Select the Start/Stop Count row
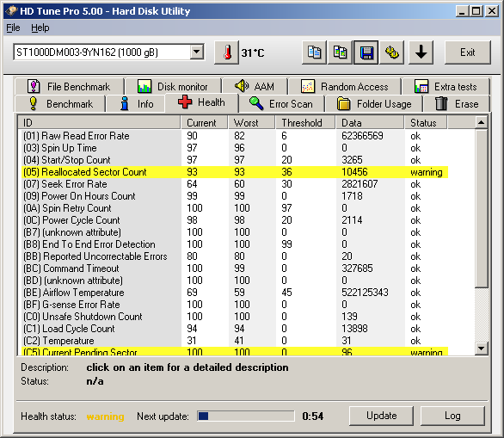Screen dimensions: 504x438 [235, 160]
